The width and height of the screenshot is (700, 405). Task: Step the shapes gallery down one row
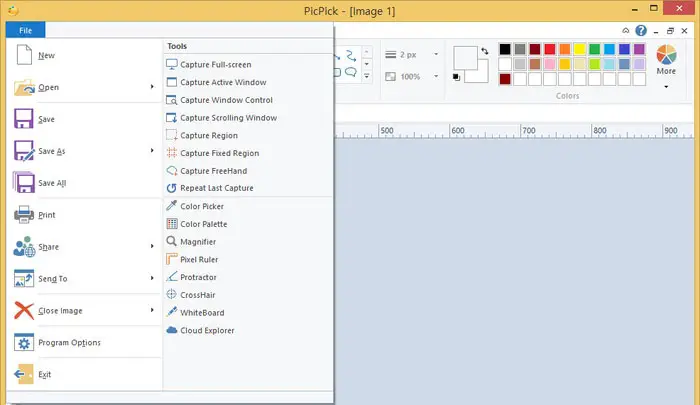(x=367, y=64)
